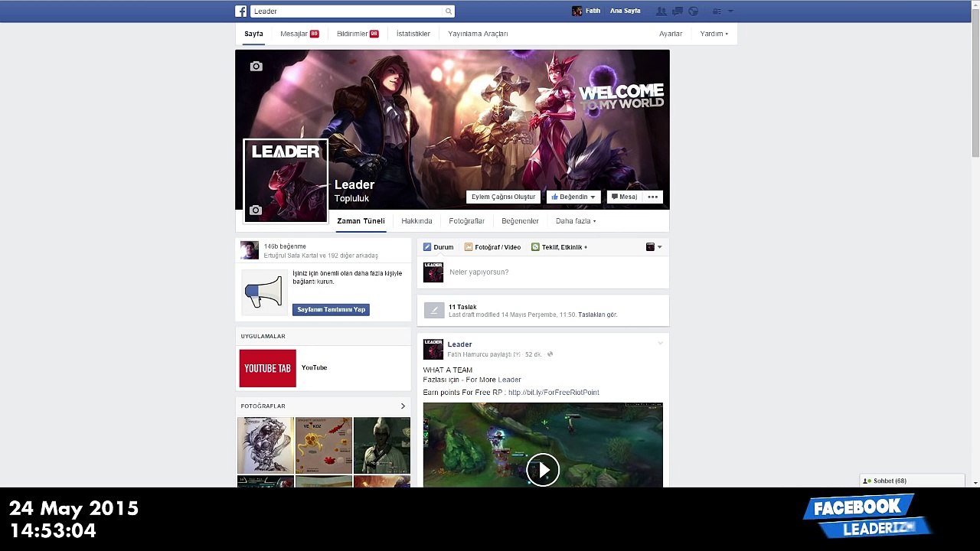Open the first drawing photo thumbnail

click(x=265, y=445)
